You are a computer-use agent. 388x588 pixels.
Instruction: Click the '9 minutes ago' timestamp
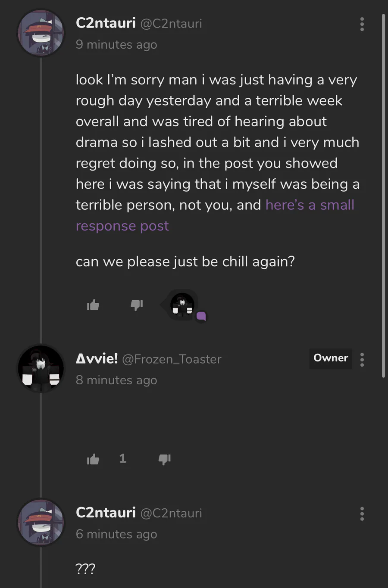[116, 45]
